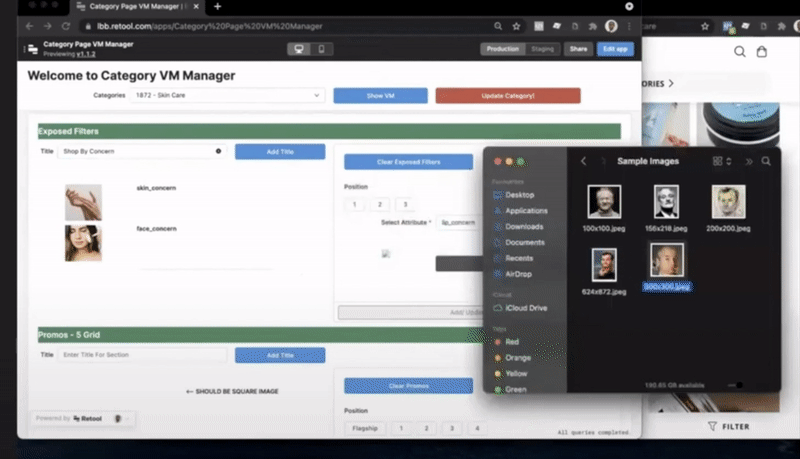Clear the Shop By Concern title field
Screen dimensions: 800x459
pyautogui.click(x=218, y=151)
